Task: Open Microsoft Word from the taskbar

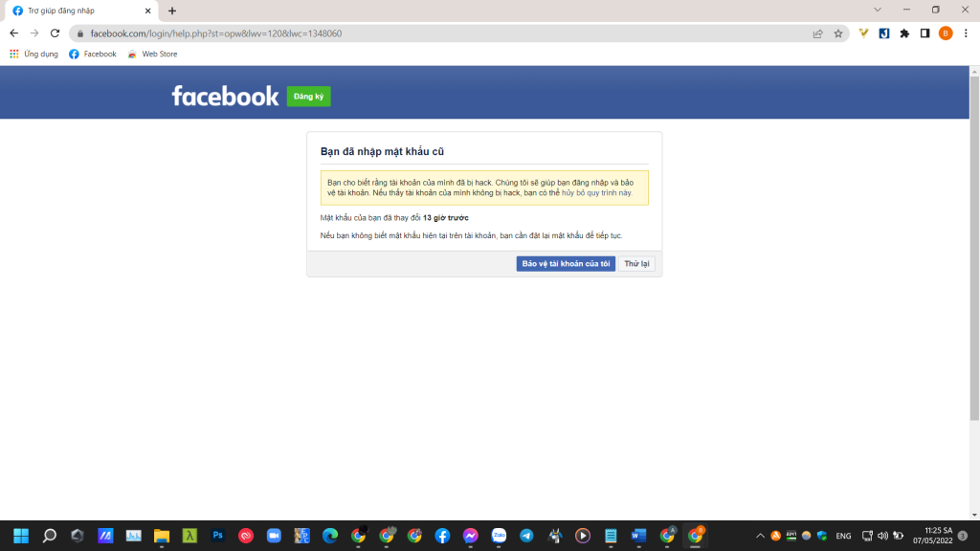Action: click(x=638, y=536)
